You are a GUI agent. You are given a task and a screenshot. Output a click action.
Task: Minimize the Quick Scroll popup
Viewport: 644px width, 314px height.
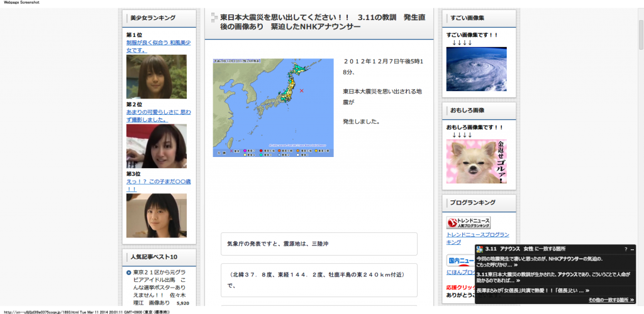633,249
